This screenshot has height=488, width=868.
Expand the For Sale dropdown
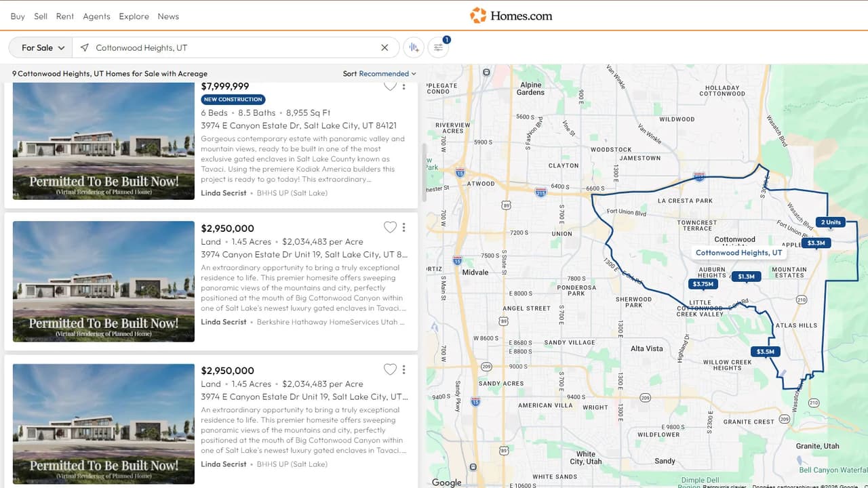[40, 47]
